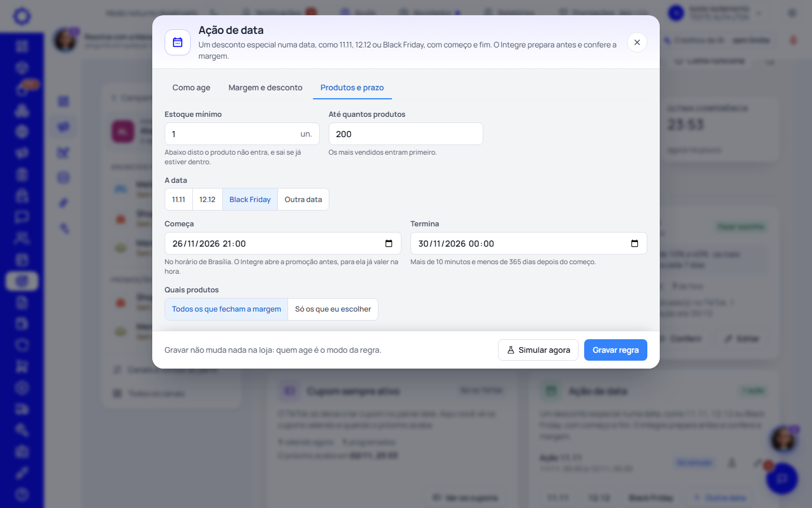812x508 pixels.
Task: Close the Ação de data dialog
Action: [x=637, y=42]
